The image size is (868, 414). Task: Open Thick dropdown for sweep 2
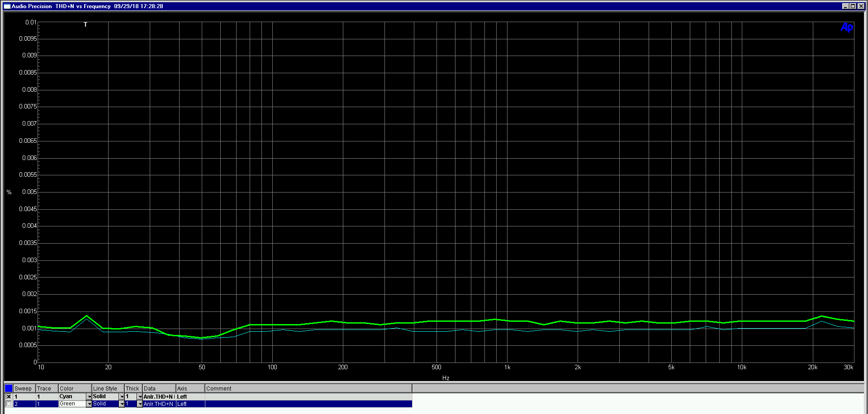click(x=140, y=404)
